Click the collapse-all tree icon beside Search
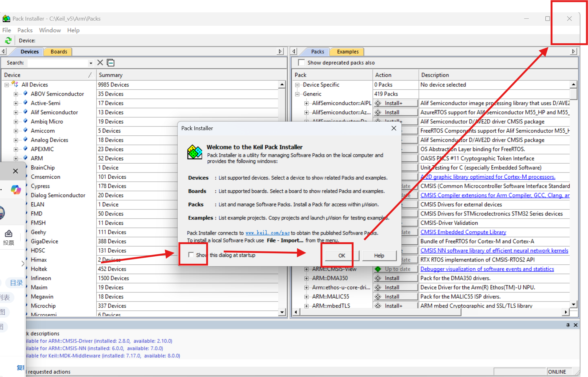Screen dimensions: 588x377 (110, 63)
